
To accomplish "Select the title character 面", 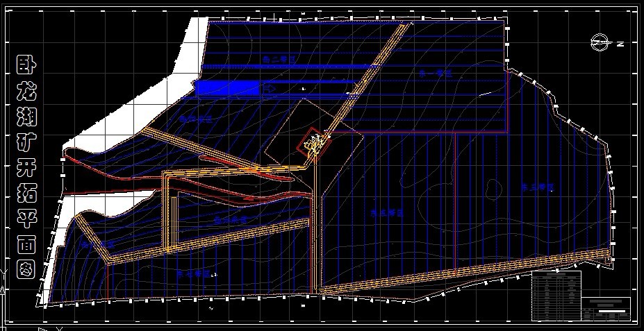I will 26,244.
